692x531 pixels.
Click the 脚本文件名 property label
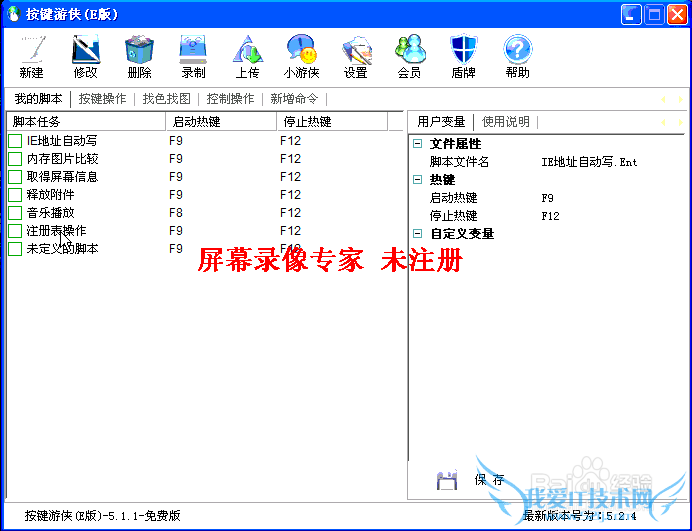click(x=459, y=162)
